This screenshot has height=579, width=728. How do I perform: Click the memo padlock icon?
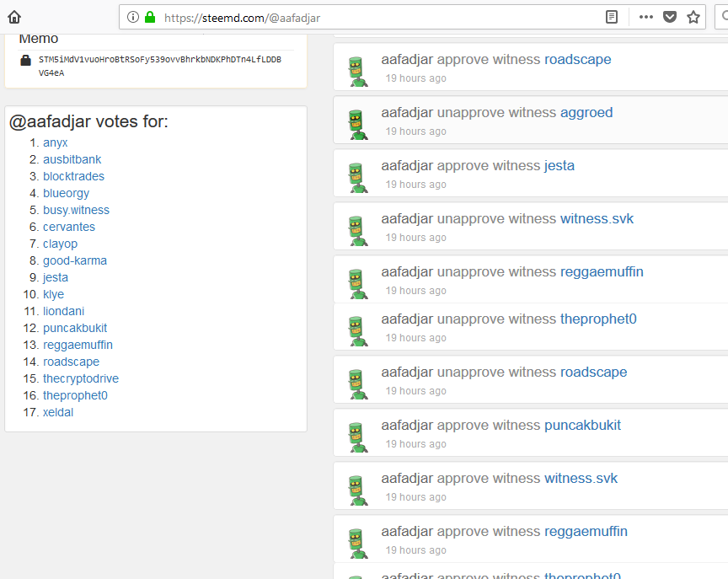(24, 61)
